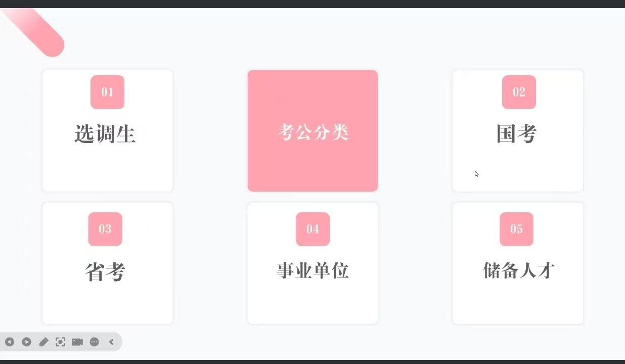Viewport: 625px width, 364px height.
Task: Click the 储备人才 card title
Action: (x=519, y=271)
